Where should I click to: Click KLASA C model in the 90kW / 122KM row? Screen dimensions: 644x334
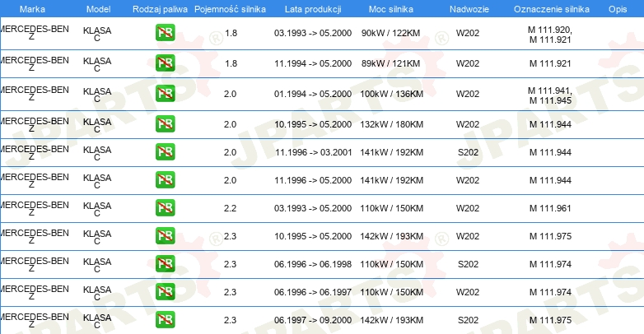coord(97,34)
